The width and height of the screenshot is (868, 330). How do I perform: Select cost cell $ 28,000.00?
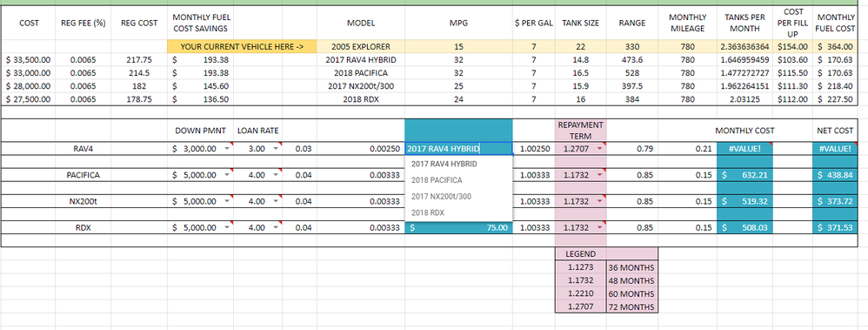29,86
